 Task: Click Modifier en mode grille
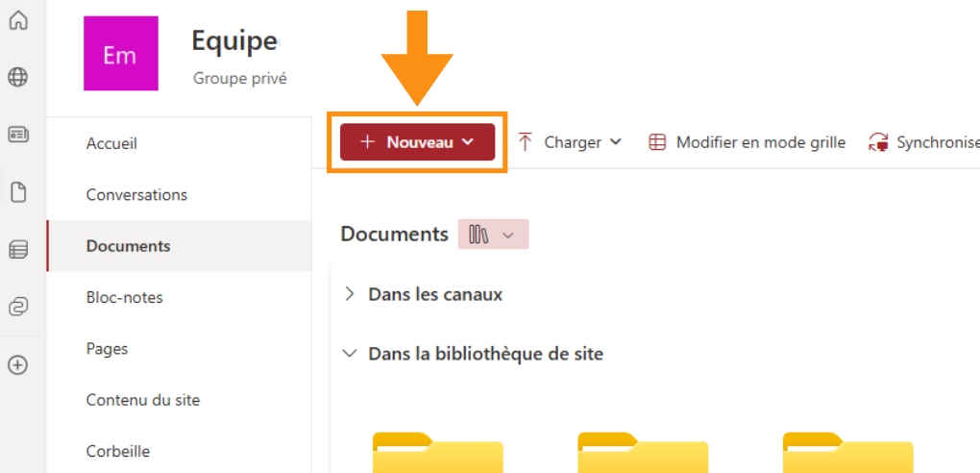pos(747,142)
